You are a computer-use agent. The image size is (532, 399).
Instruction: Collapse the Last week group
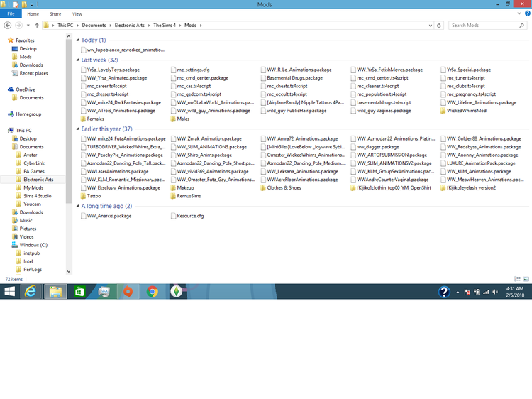point(78,60)
